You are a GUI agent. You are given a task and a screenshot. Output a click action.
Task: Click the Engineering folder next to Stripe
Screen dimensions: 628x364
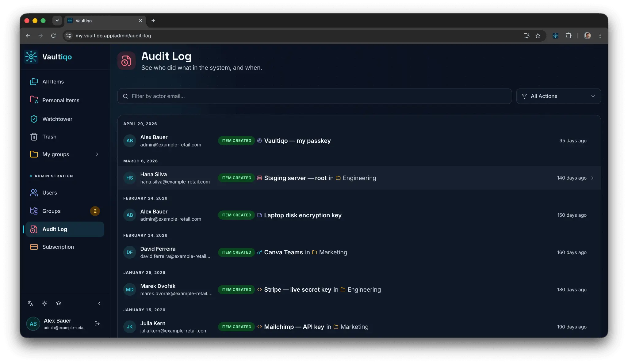pyautogui.click(x=361, y=290)
